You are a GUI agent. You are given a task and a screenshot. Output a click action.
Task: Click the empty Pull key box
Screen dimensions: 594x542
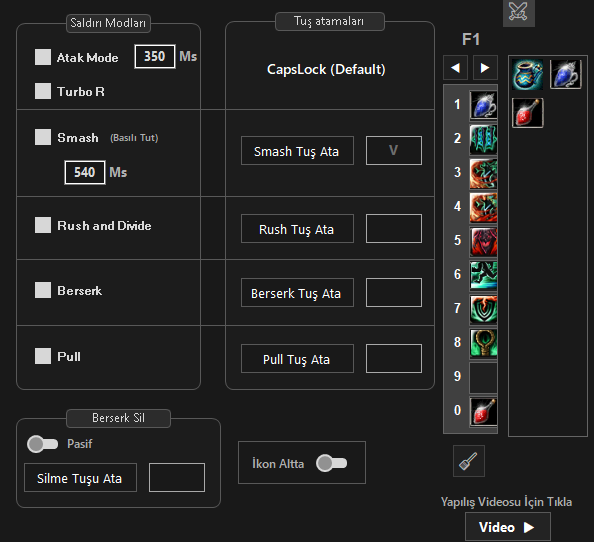pos(394,358)
